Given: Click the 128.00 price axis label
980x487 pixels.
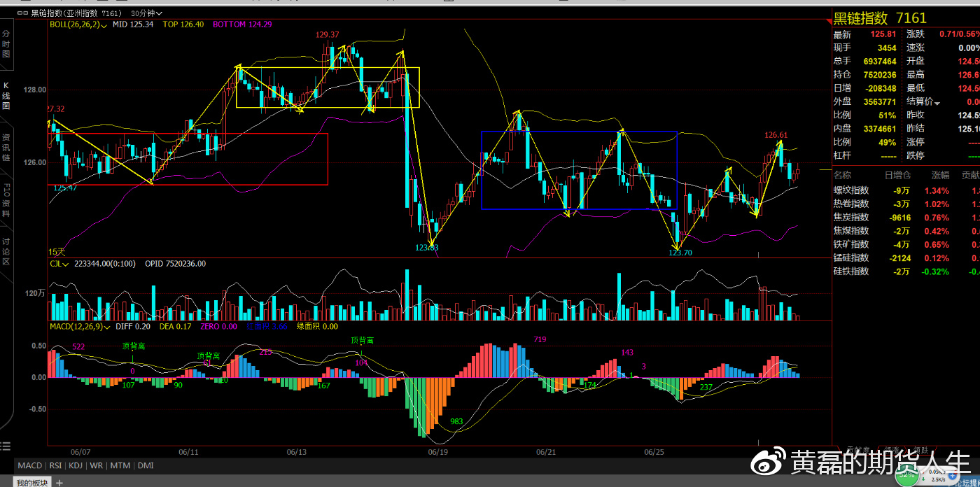Looking at the screenshot, I should coord(35,90).
